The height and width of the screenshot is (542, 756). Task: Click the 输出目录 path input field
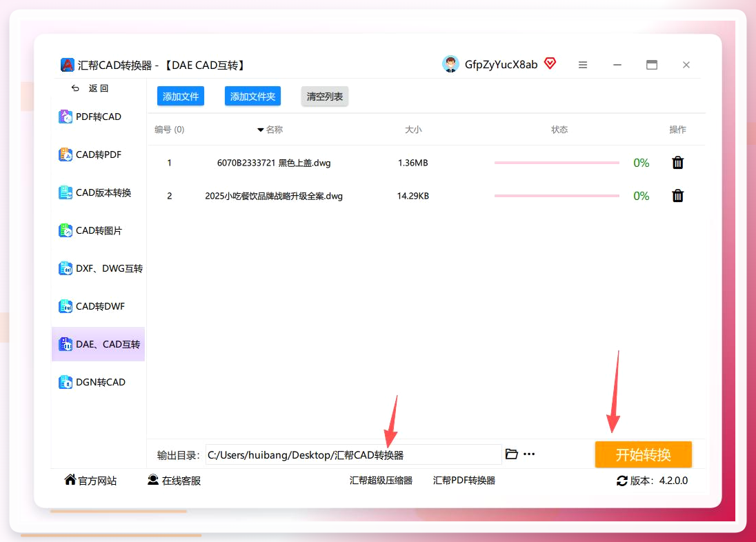[353, 454]
